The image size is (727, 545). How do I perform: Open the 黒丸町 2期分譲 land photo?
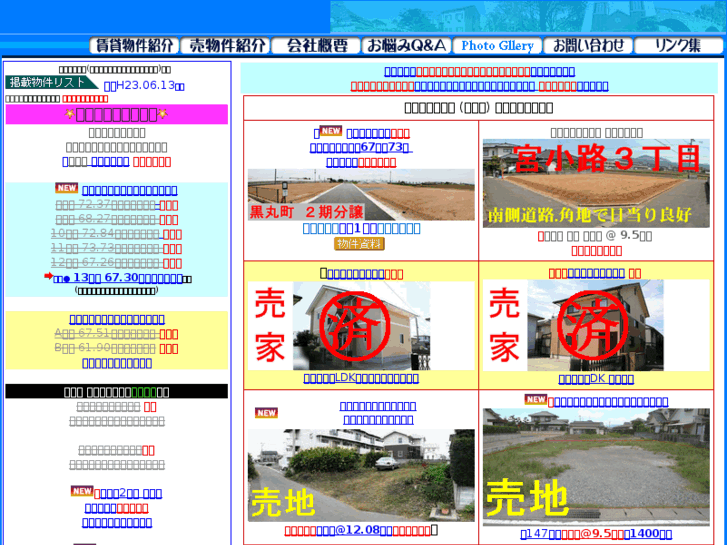click(x=361, y=195)
